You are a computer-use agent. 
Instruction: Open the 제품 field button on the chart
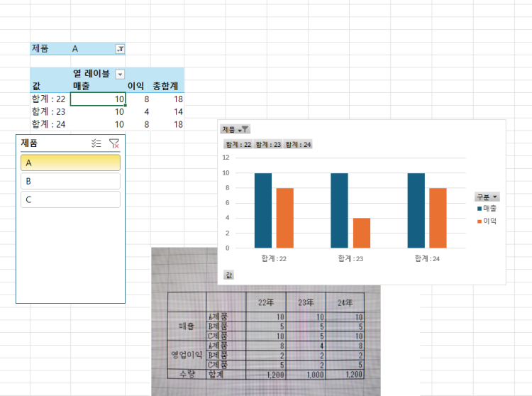[235, 129]
